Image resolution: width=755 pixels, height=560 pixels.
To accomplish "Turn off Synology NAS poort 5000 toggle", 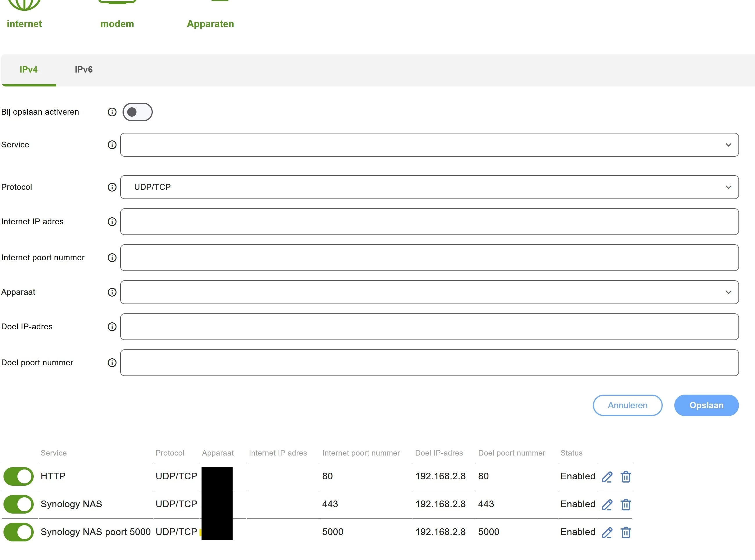I will (x=19, y=532).
